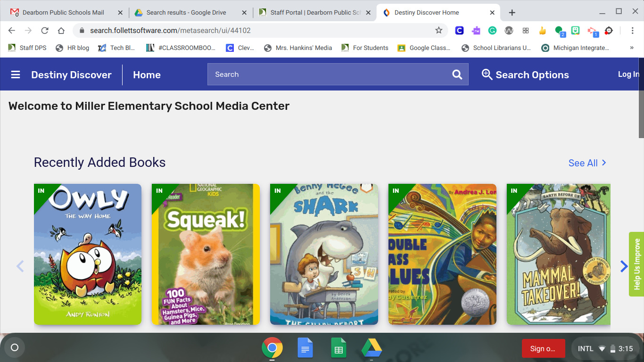This screenshot has height=362, width=644.
Task: Click the browser home button
Action: tap(61, 31)
